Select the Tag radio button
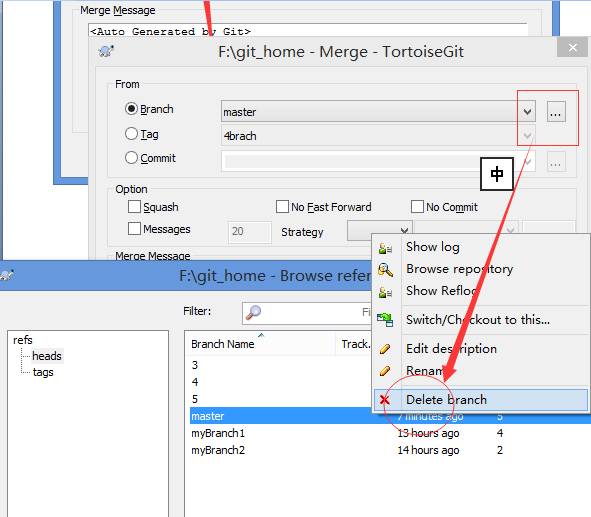Viewport: 591px width, 517px height. (x=131, y=133)
